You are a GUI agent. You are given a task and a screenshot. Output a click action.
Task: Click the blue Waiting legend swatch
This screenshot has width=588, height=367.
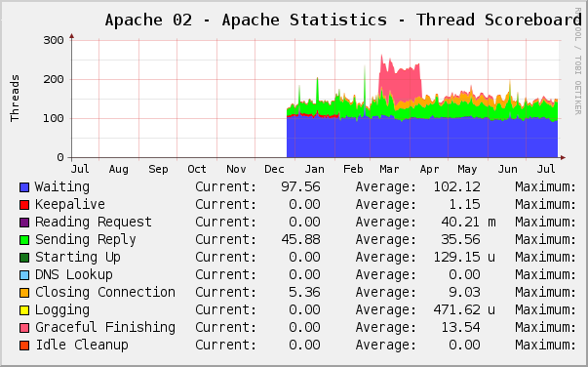click(x=24, y=187)
